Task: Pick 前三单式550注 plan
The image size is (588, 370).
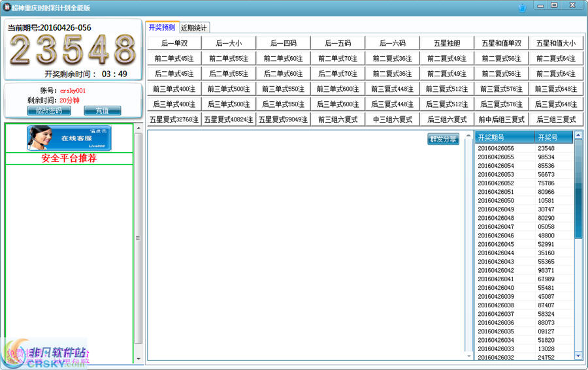Action: click(x=284, y=89)
